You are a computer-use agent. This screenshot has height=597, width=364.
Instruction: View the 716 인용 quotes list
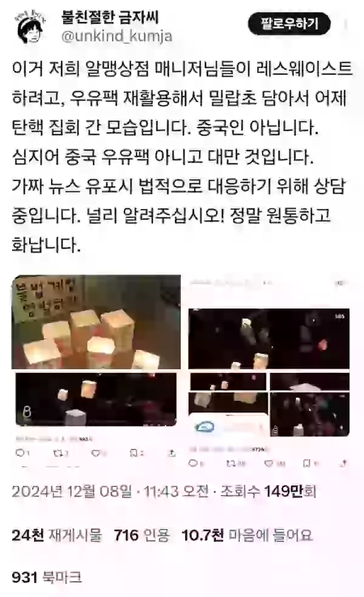(x=142, y=535)
